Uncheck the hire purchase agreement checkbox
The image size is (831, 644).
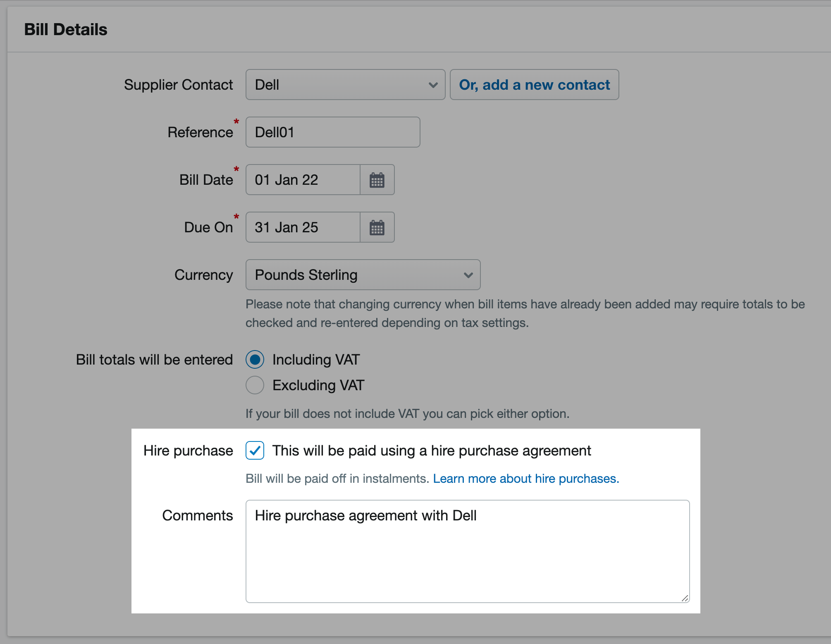pyautogui.click(x=255, y=451)
